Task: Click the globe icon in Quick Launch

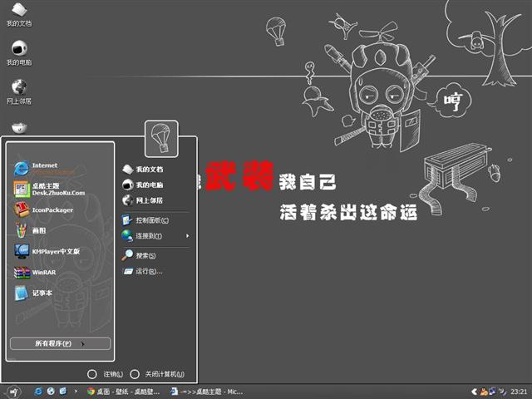Action: [51, 392]
